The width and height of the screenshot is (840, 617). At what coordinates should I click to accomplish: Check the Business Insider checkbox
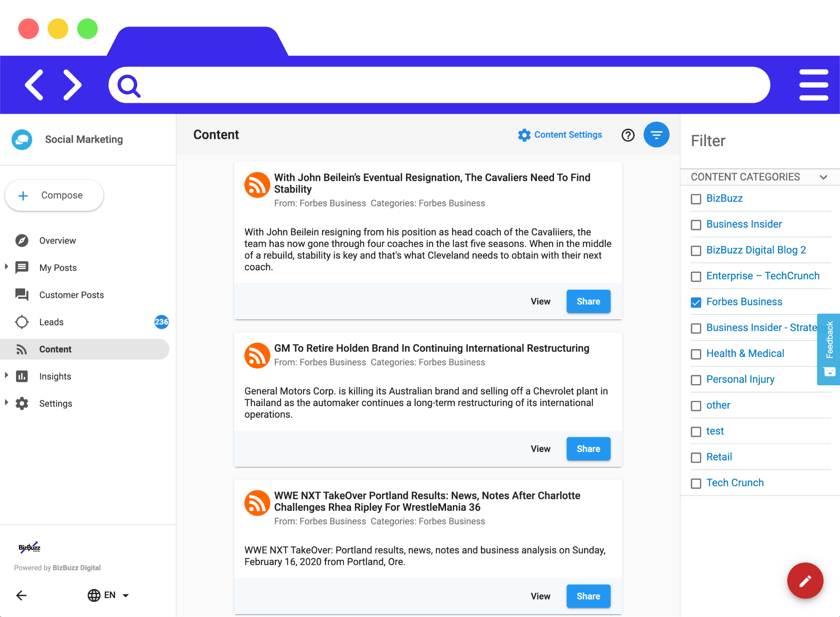coord(696,225)
